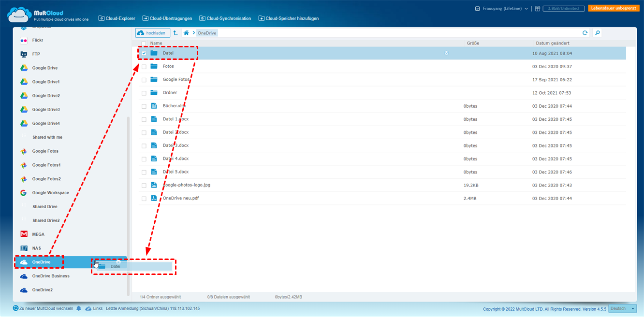
Task: Open Cloud-Übertragungen
Action: 167,18
